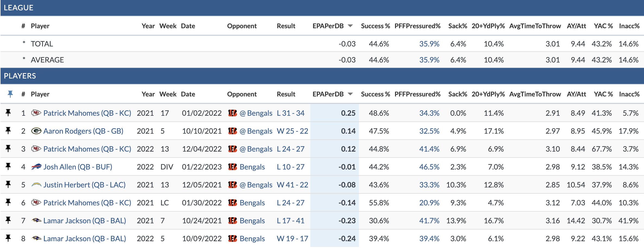Sort the table by the Success % column
The height and width of the screenshot is (251, 644).
pos(375,94)
